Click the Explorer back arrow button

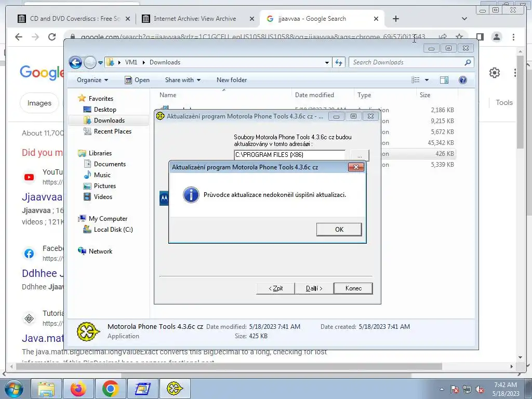point(75,62)
